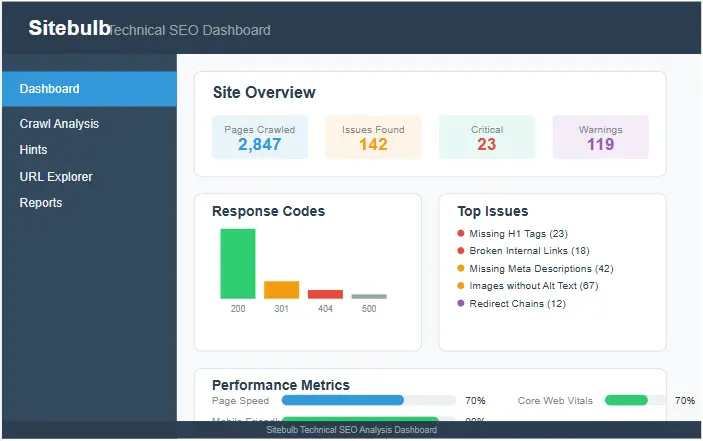Click the Redirect Chains issue
Image resolution: width=703 pixels, height=441 pixels.
point(516,304)
